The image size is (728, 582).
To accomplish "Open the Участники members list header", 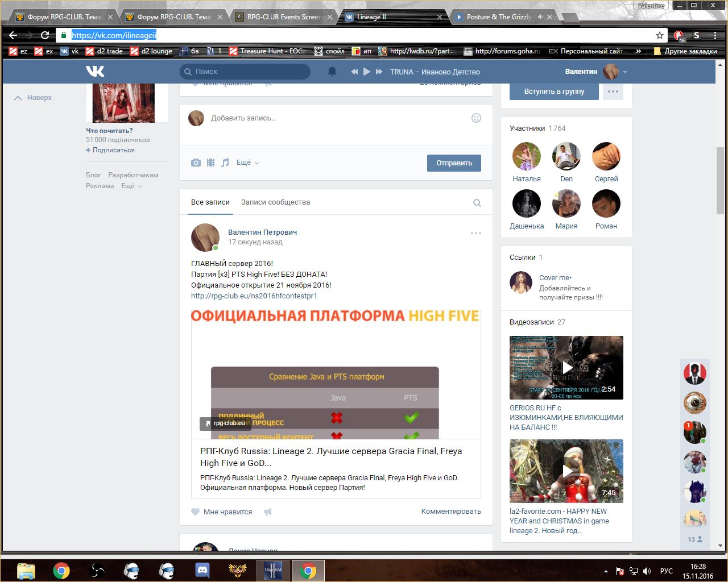I will (537, 128).
